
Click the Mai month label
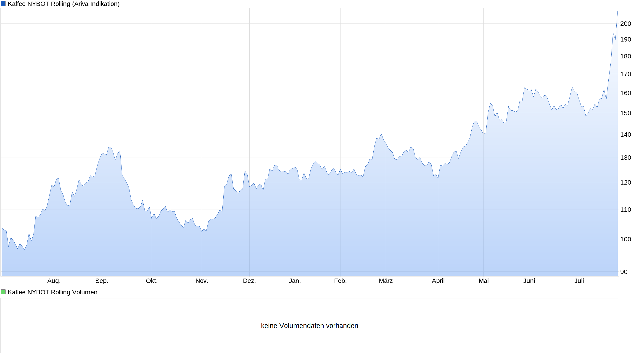(x=483, y=281)
